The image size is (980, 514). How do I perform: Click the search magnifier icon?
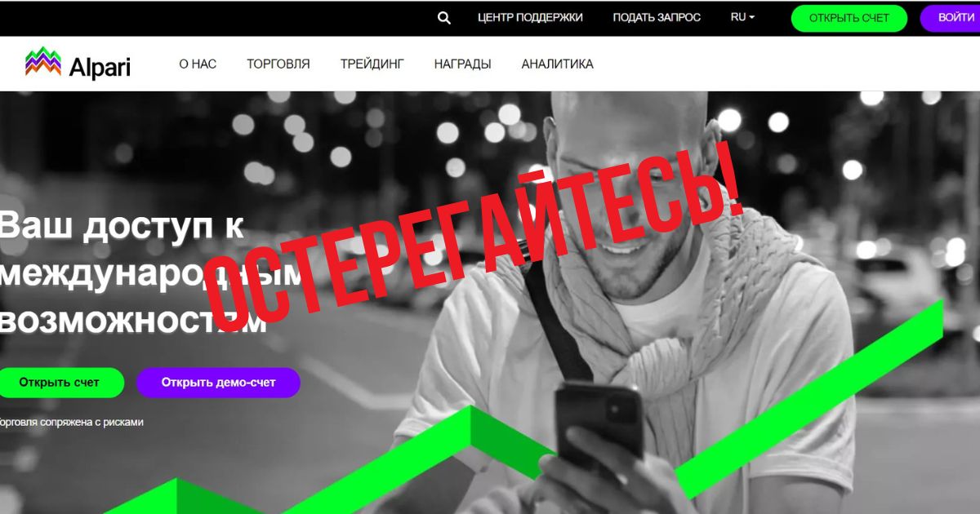[444, 18]
